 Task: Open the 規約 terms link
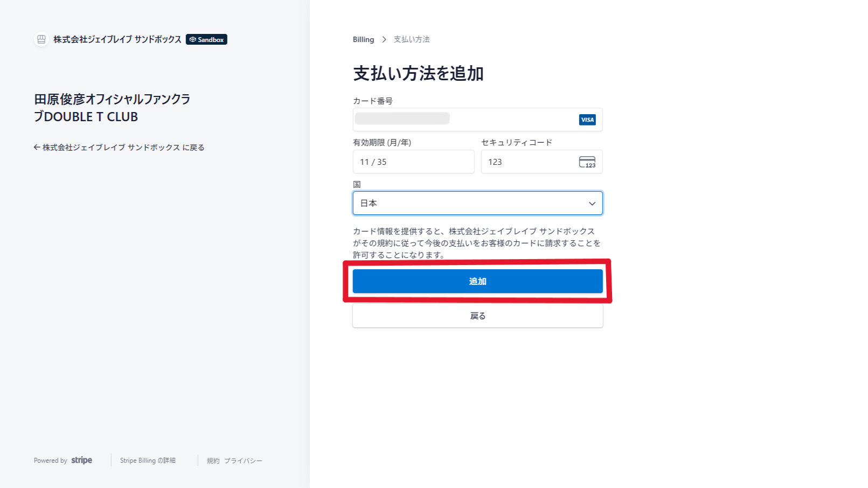coord(213,461)
